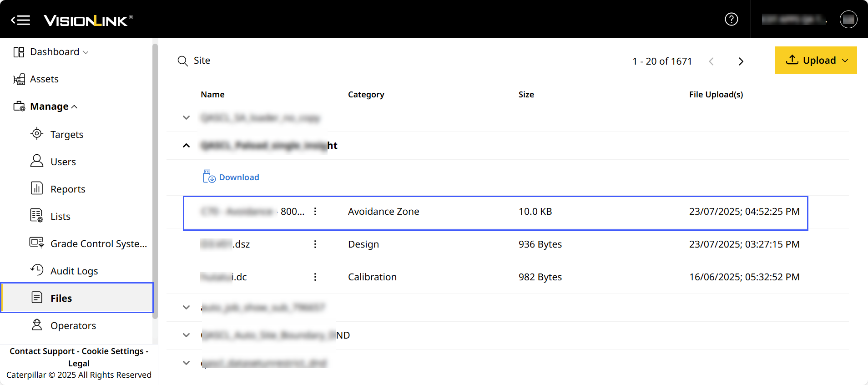868x385 pixels.
Task: Open Audit Logs in the sidebar
Action: coord(74,271)
